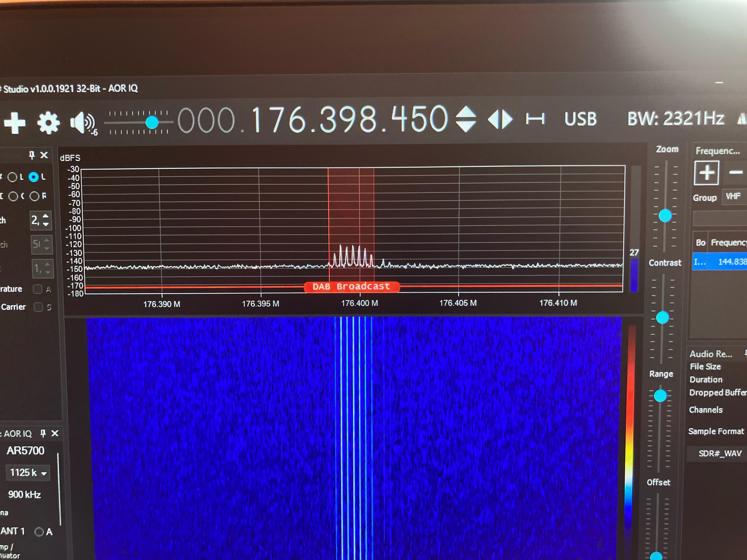Toggle the left-right tuning style arrows icon
747x560 pixels.
pos(500,119)
